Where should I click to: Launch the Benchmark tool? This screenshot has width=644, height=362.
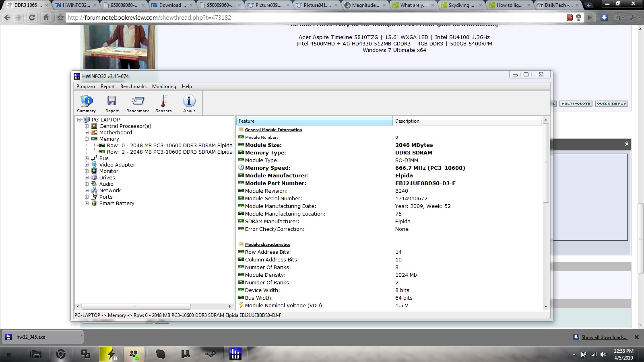(138, 104)
